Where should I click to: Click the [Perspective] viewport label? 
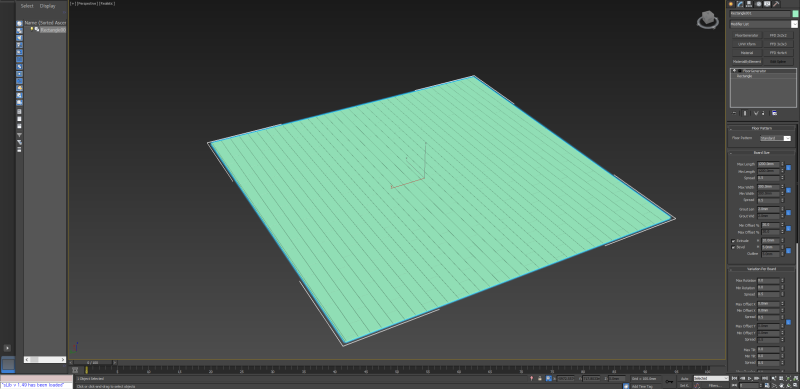pos(87,4)
